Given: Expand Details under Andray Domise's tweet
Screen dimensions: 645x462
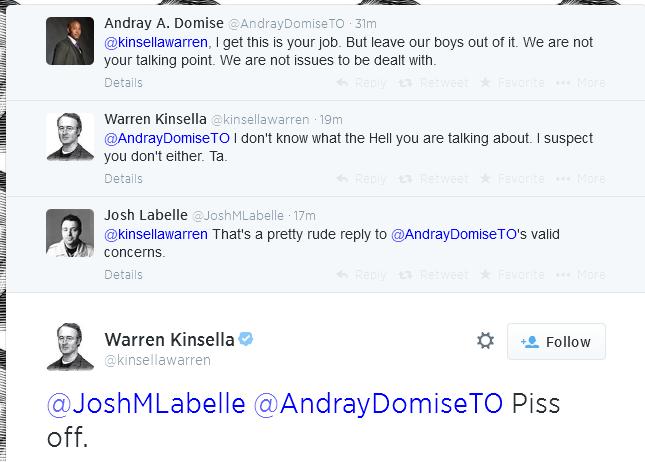Looking at the screenshot, I should pyautogui.click(x=124, y=83).
